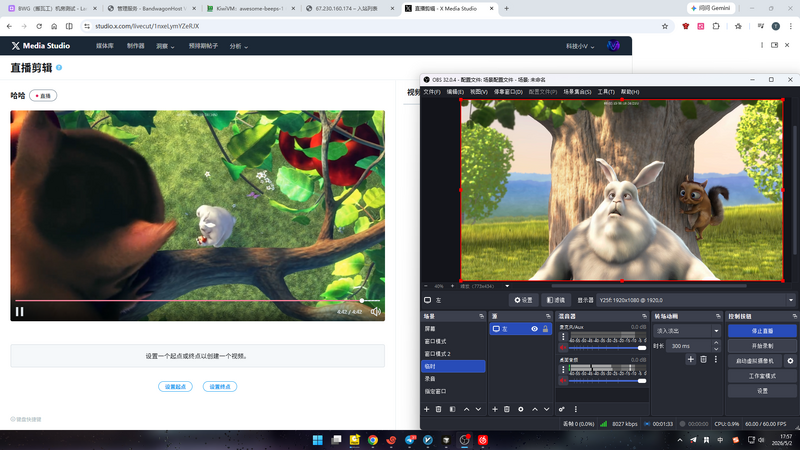This screenshot has height=450, width=800.
Task: Remove selected source with trash icon in sources panel
Action: (x=507, y=409)
